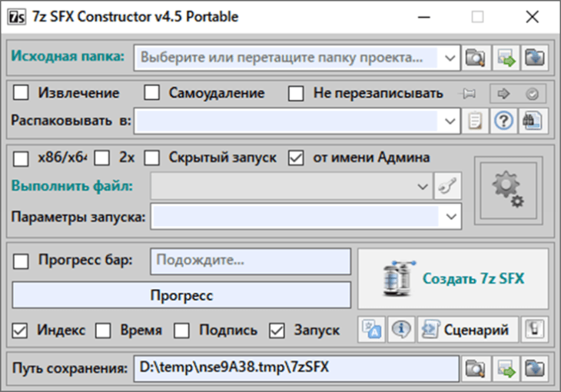Enable the Подпись checkbox
This screenshot has height=392, width=561.
coord(182,331)
